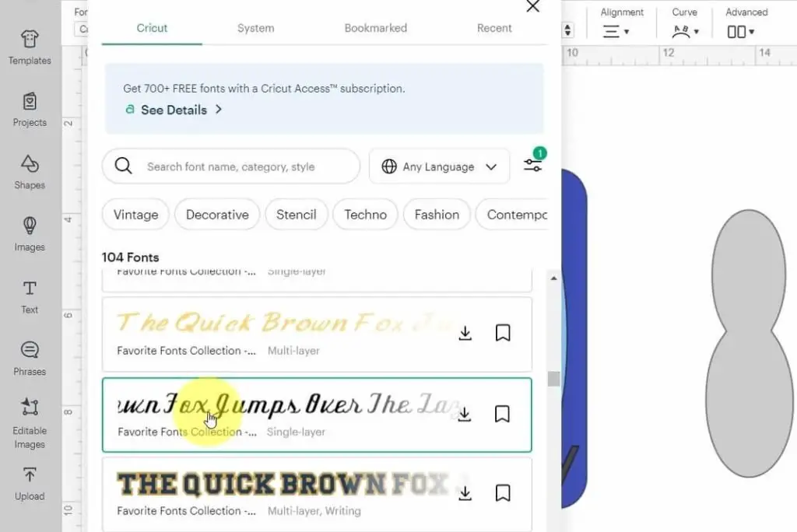This screenshot has height=532, width=797.
Task: Select the highlighted black script font card
Action: tap(317, 415)
